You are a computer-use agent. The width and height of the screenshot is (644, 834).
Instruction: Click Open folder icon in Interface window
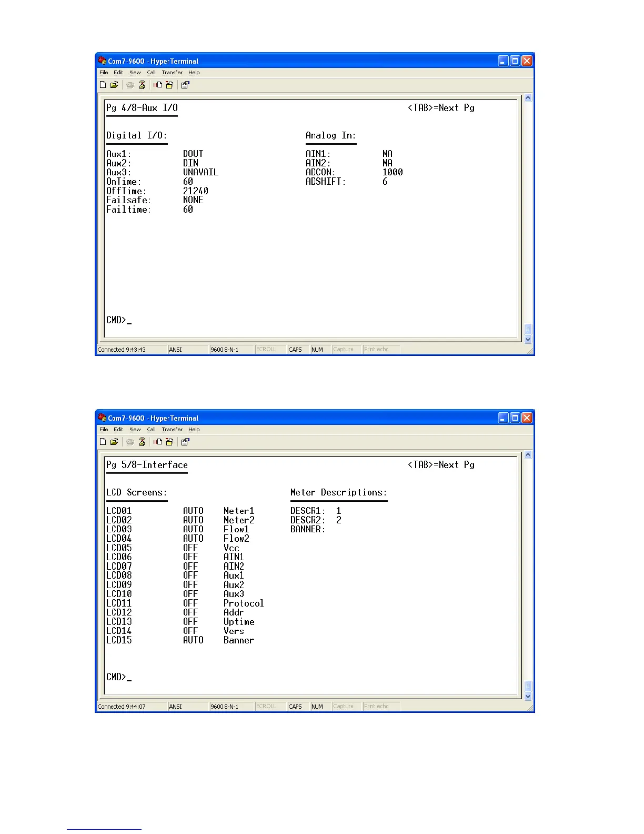pos(114,442)
